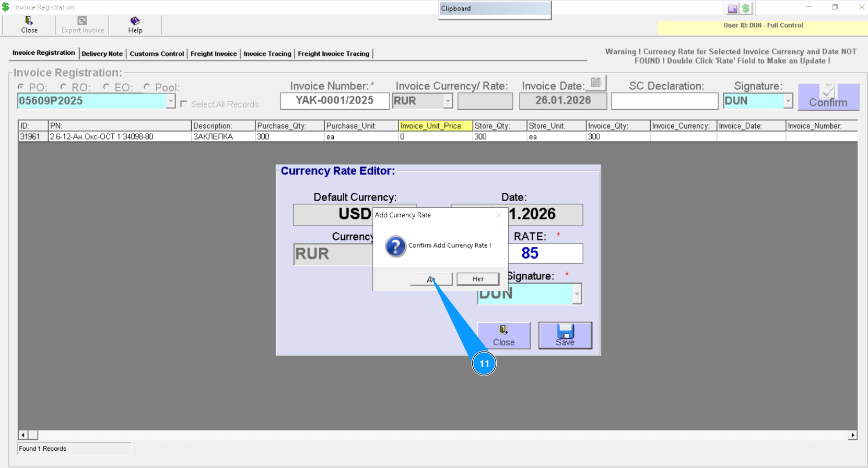Click the purple folder icon in title bar
The height and width of the screenshot is (468, 868).
[x=733, y=8]
